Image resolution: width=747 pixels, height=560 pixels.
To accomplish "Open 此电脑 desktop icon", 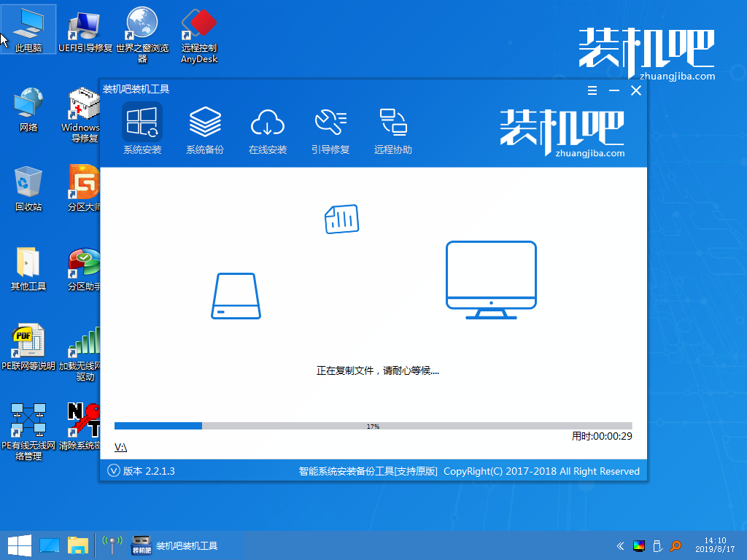I will tap(28, 29).
